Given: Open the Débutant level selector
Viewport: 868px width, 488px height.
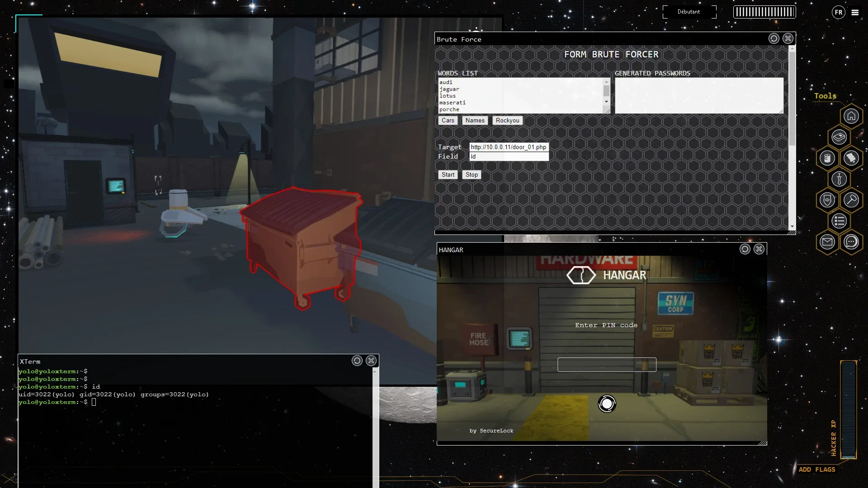Looking at the screenshot, I should tap(689, 12).
